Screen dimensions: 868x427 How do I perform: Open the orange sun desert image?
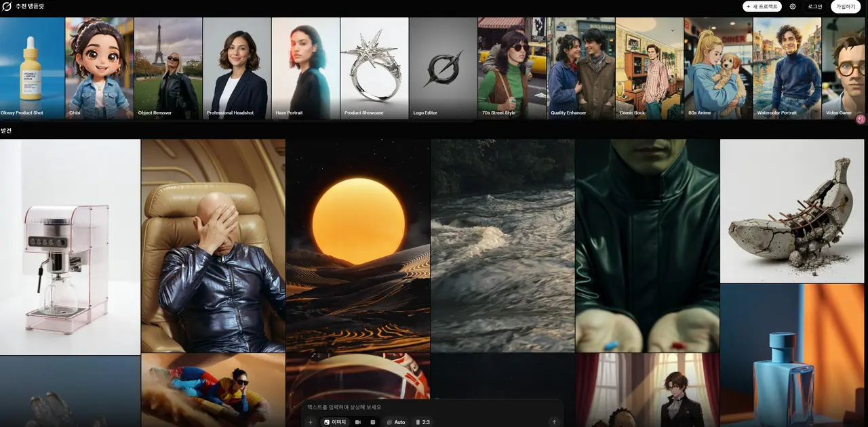(x=358, y=245)
